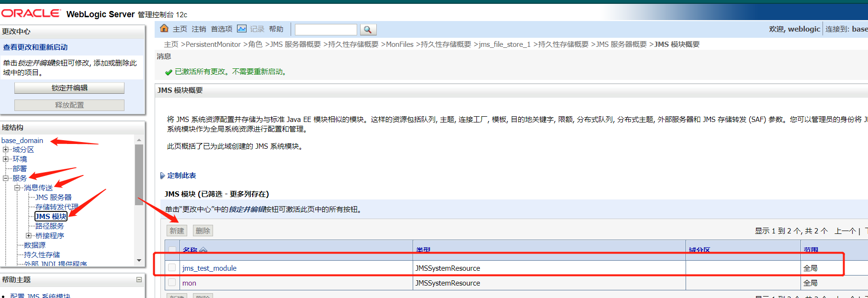Click the search magnifier button
Screen dimensions: 868x298
pyautogui.click(x=368, y=30)
